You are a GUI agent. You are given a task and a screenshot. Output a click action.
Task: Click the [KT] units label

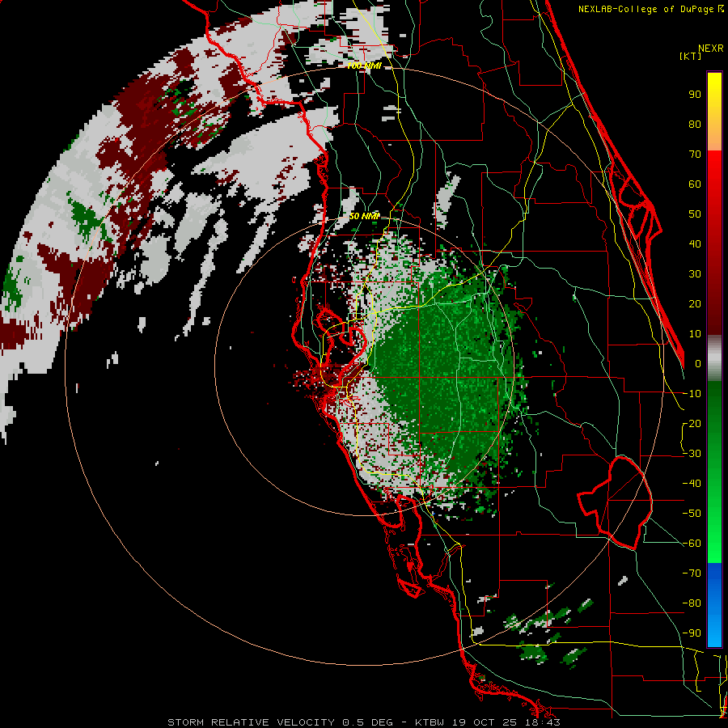point(691,56)
